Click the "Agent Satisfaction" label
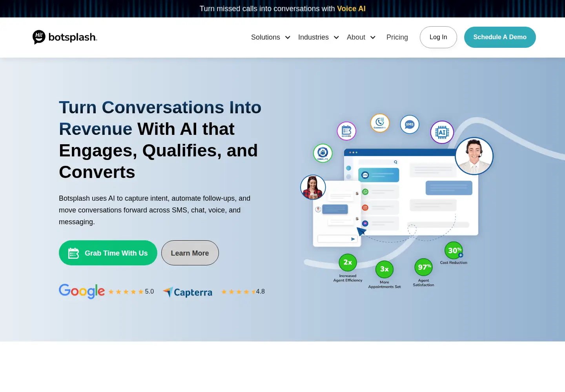This screenshot has width=565, height=392. pos(424,283)
